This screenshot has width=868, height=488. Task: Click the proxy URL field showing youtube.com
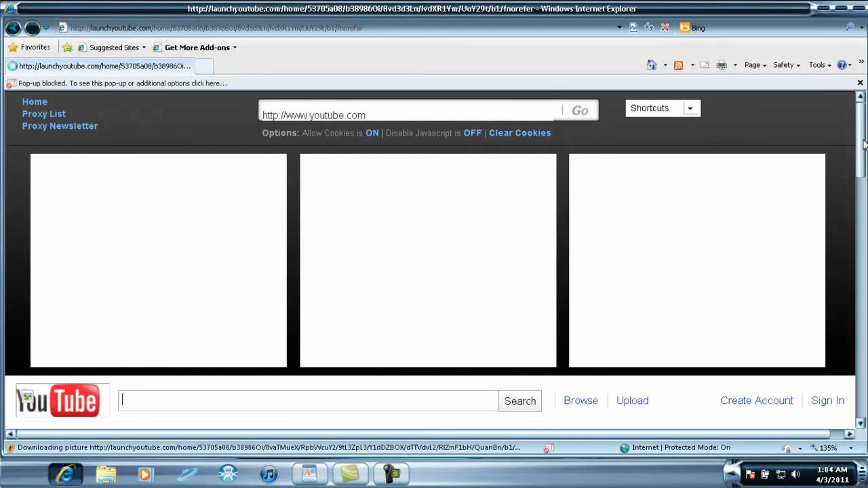pos(409,112)
